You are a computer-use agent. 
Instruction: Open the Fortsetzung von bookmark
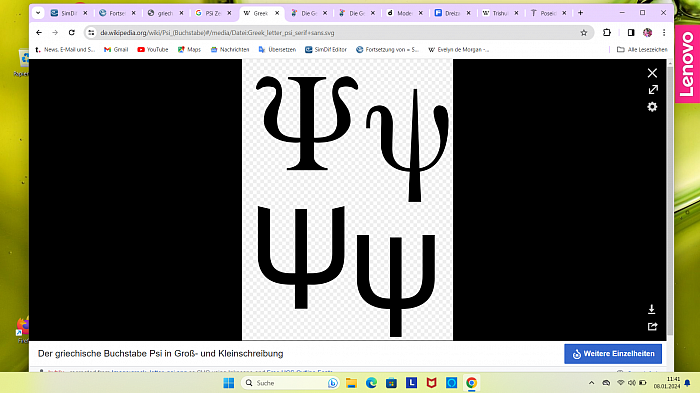point(388,50)
